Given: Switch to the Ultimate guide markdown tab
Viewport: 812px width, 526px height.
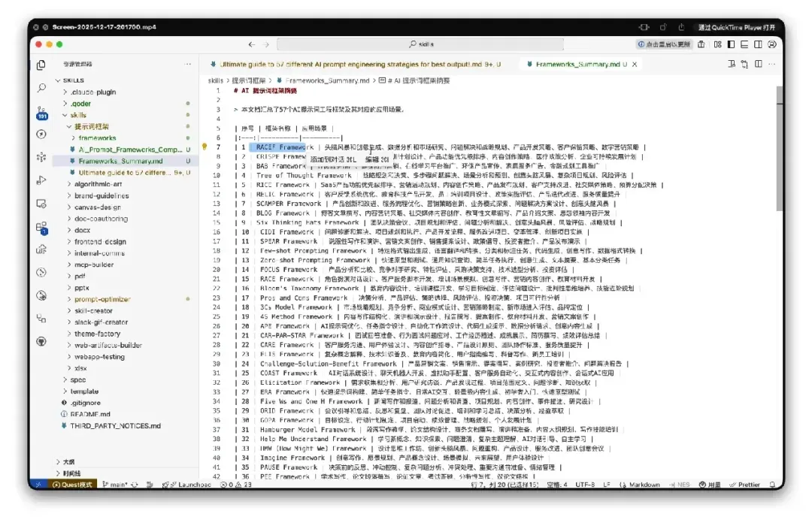Looking at the screenshot, I should (x=355, y=64).
